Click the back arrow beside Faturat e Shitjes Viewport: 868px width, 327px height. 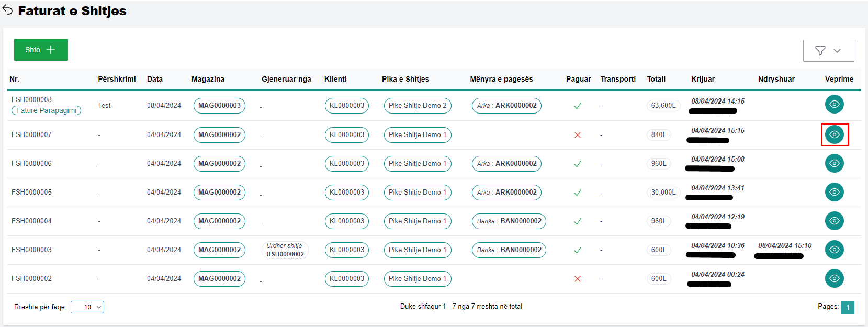tap(7, 10)
